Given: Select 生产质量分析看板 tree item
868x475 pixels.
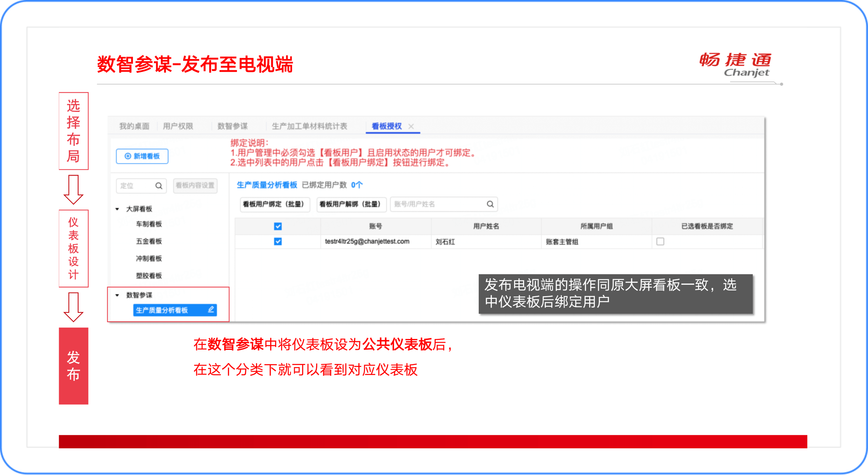Looking at the screenshot, I should [175, 310].
